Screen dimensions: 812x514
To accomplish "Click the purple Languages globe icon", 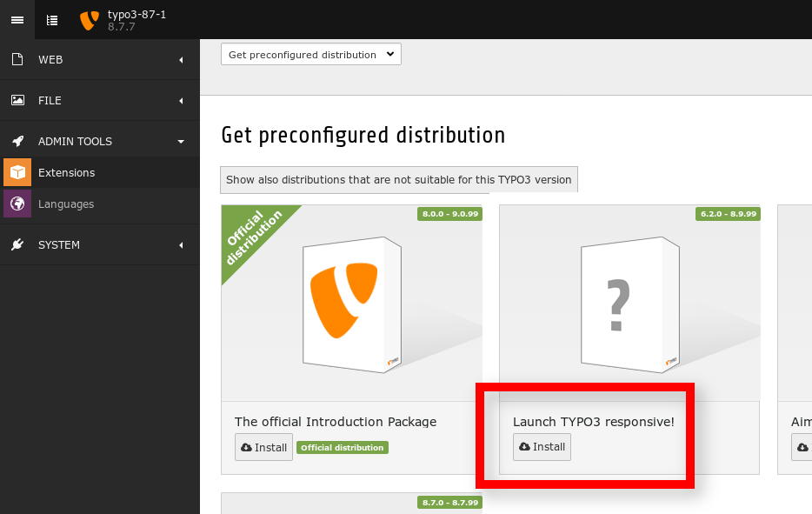I will [x=17, y=204].
